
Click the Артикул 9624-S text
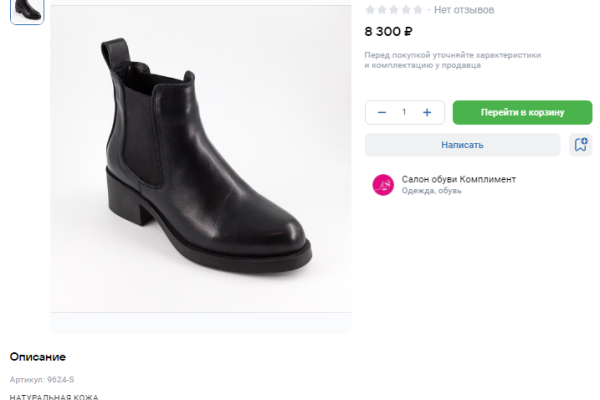click(42, 380)
